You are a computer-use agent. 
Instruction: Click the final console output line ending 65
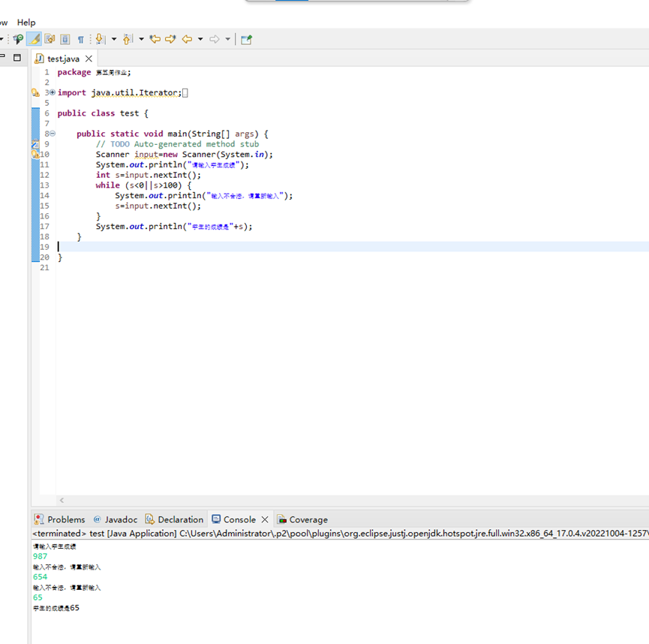(x=56, y=608)
